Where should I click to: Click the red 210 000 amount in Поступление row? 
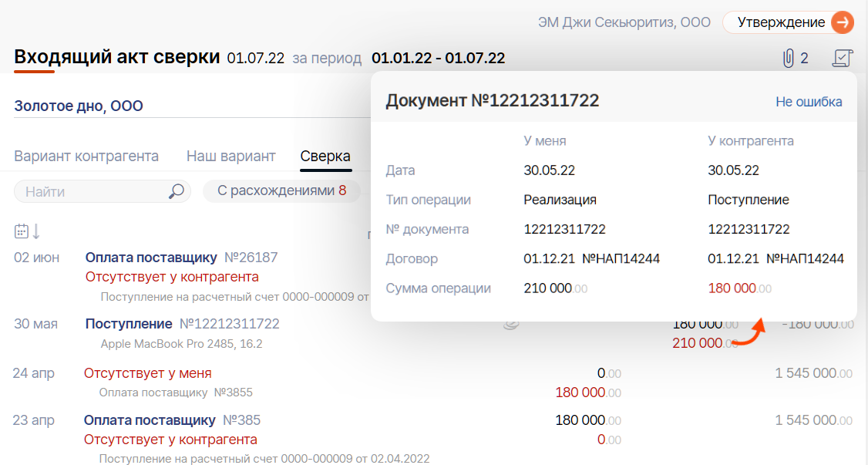tap(698, 343)
